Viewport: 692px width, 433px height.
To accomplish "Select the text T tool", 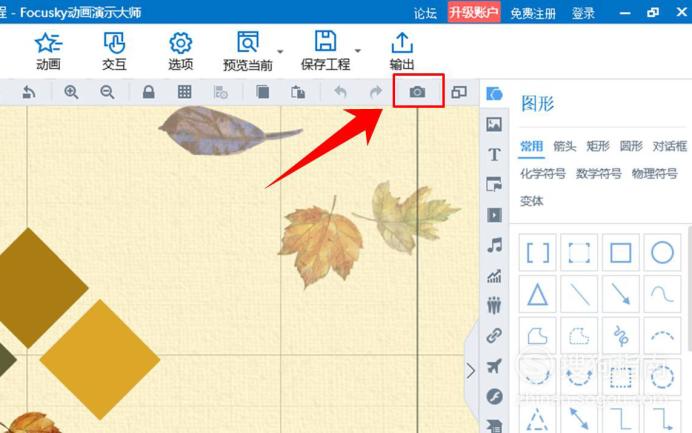I will pos(494,154).
